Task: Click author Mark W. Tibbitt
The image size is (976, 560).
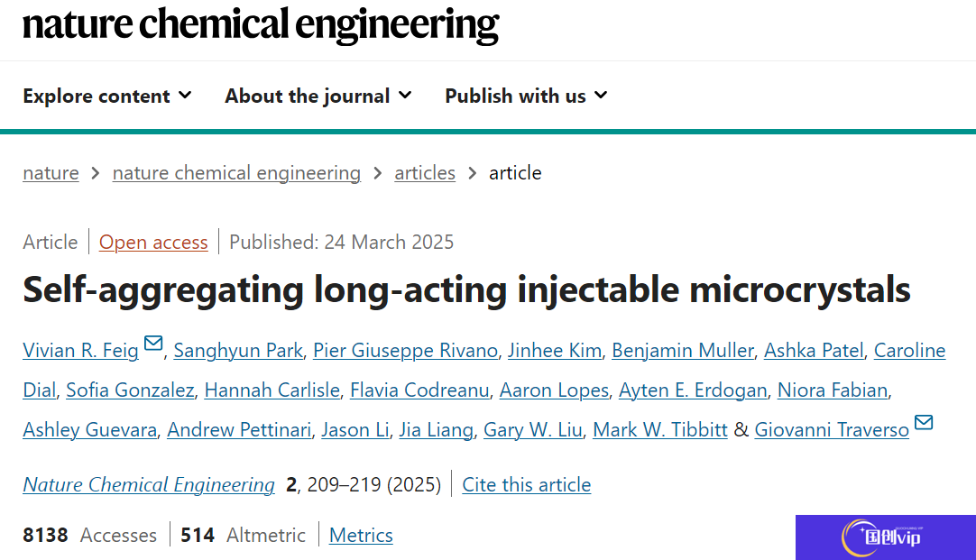Action: point(659,430)
